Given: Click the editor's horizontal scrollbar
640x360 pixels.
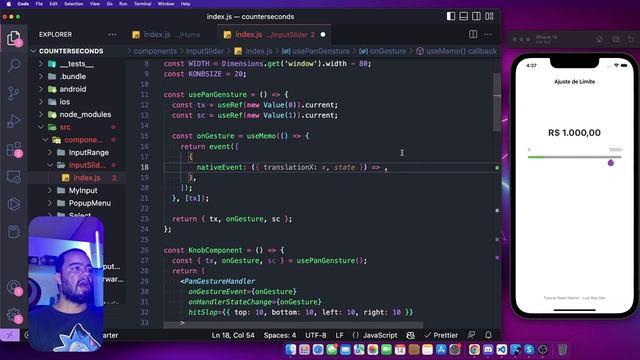Looking at the screenshot, I should point(293,324).
